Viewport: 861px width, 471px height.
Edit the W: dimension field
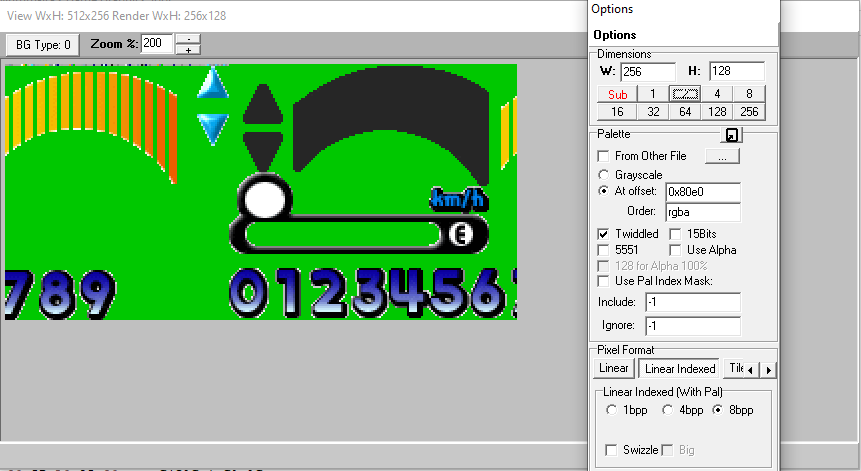pyautogui.click(x=648, y=71)
